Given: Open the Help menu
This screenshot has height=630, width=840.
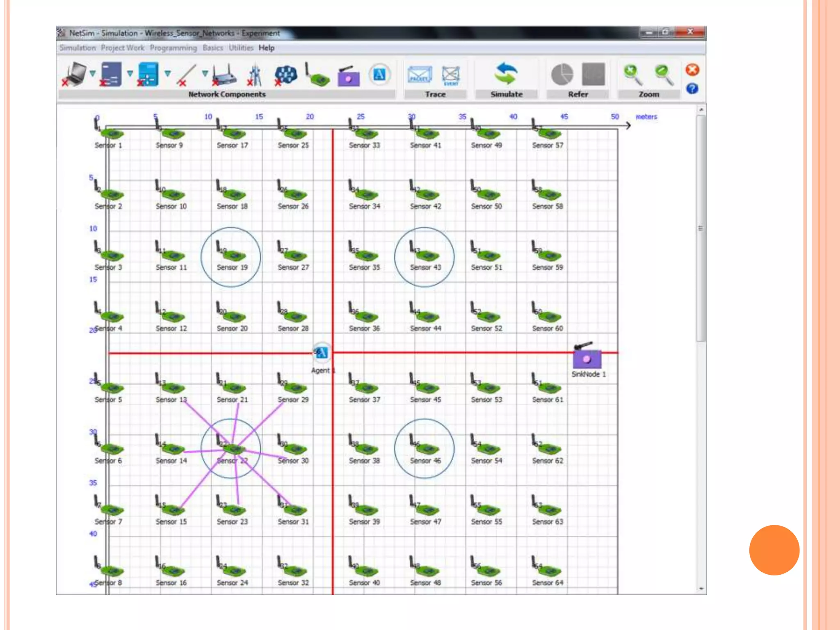Looking at the screenshot, I should coord(266,48).
